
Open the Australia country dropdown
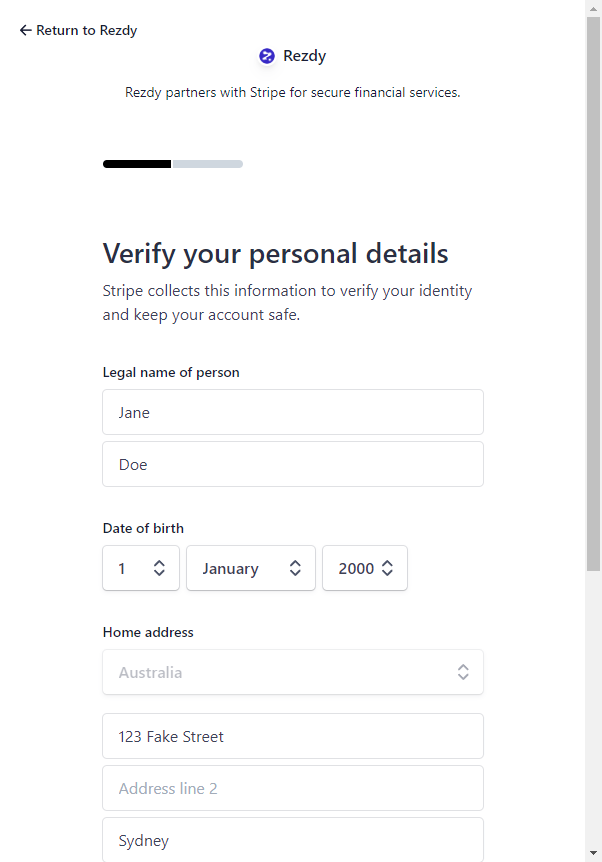click(x=293, y=672)
